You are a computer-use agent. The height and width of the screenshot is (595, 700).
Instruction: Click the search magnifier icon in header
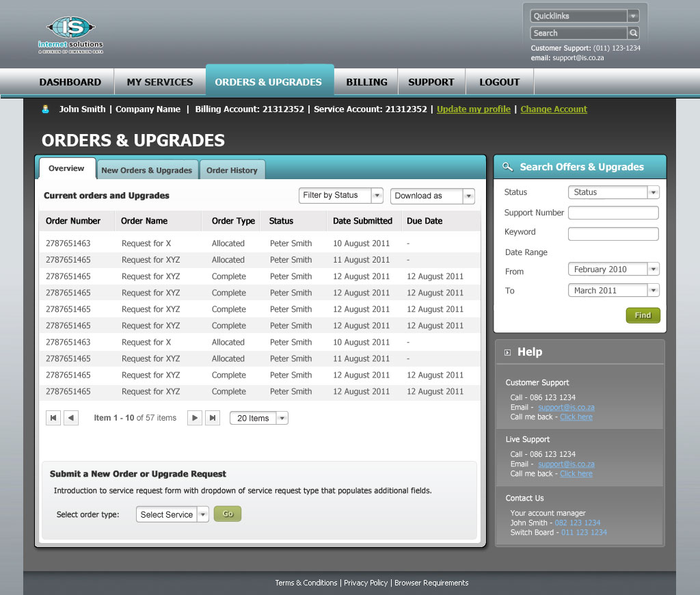pyautogui.click(x=634, y=33)
